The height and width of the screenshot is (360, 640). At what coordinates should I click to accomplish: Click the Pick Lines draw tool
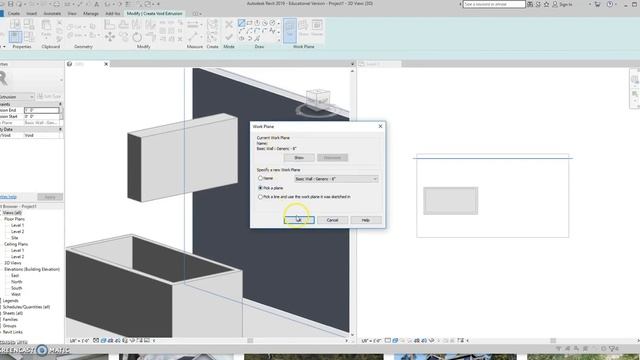257,38
